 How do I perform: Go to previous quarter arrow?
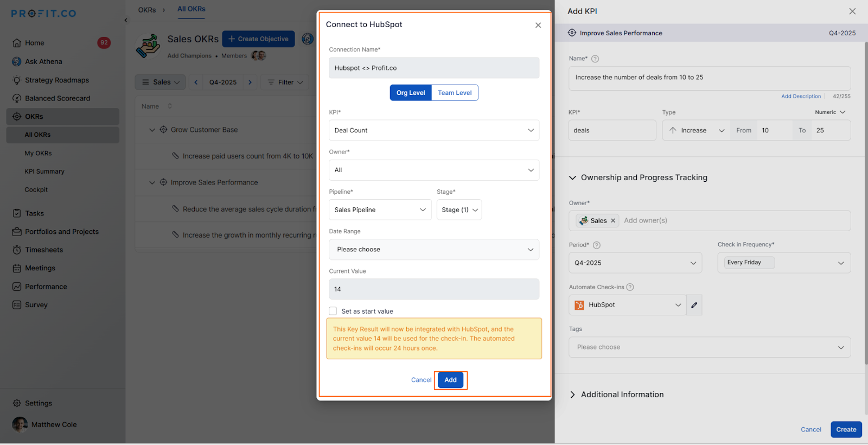point(196,82)
